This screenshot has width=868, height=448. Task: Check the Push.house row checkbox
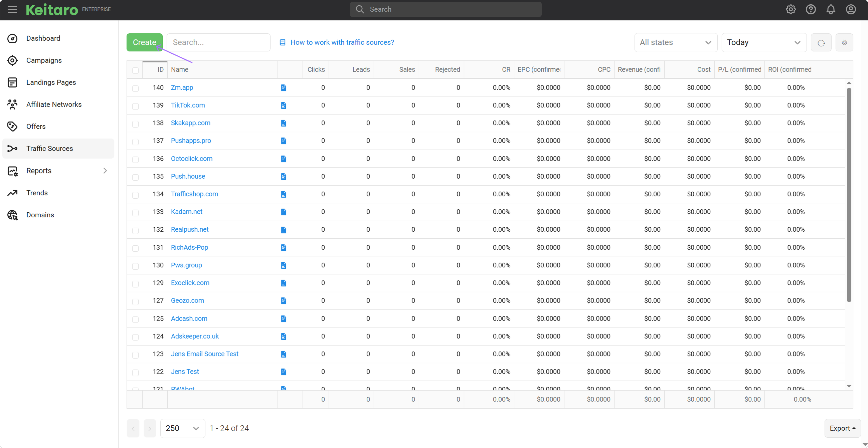coord(136,177)
